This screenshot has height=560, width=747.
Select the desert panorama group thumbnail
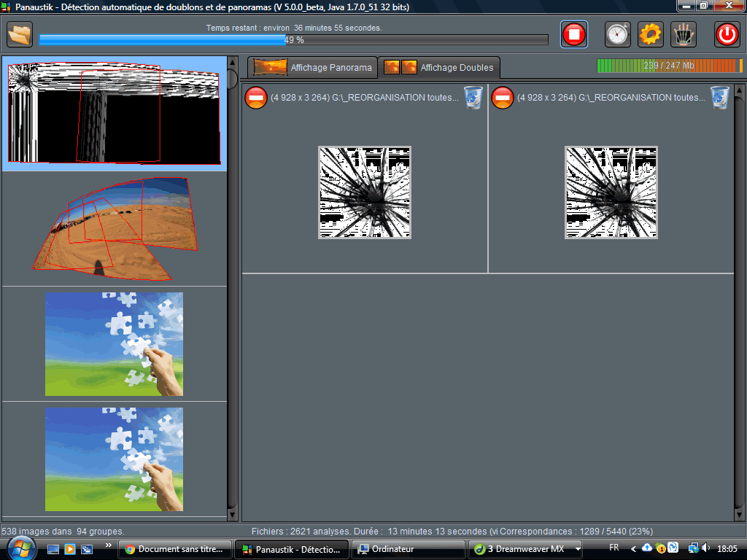tap(113, 228)
